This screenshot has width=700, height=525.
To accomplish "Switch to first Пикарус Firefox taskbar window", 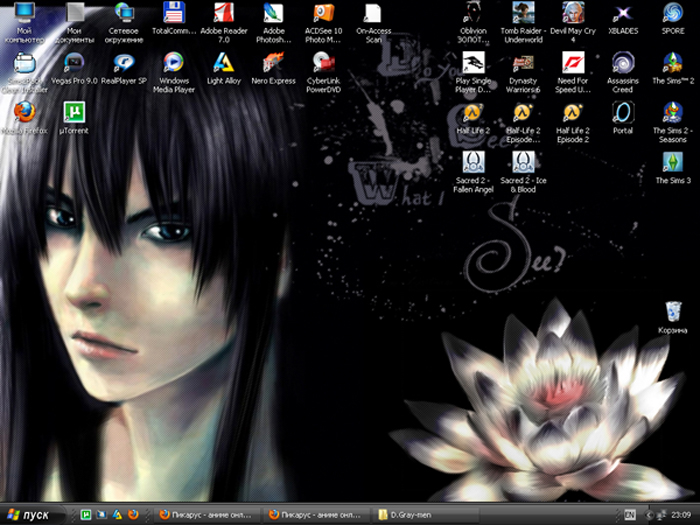I will pyautogui.click(x=207, y=515).
